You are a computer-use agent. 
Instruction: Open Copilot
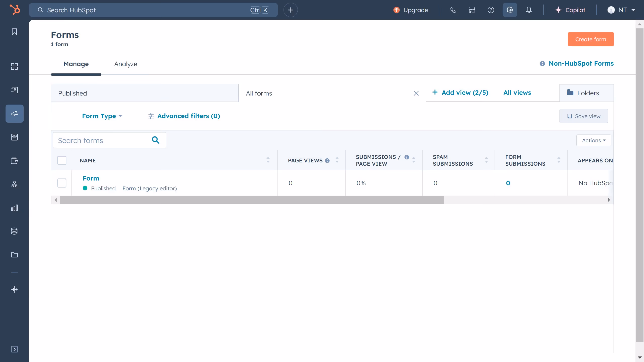571,10
